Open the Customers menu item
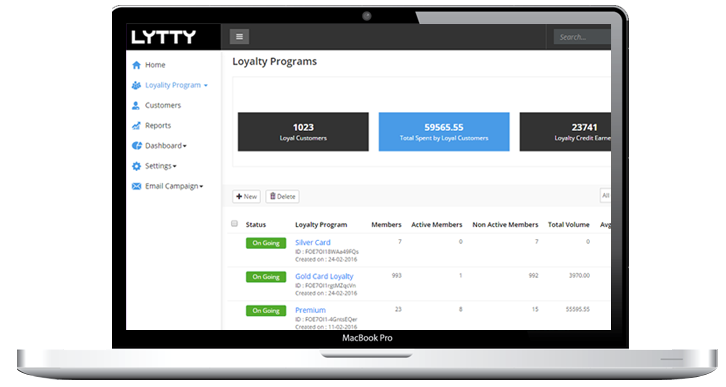Image resolution: width=726 pixels, height=387 pixels. pos(163,106)
